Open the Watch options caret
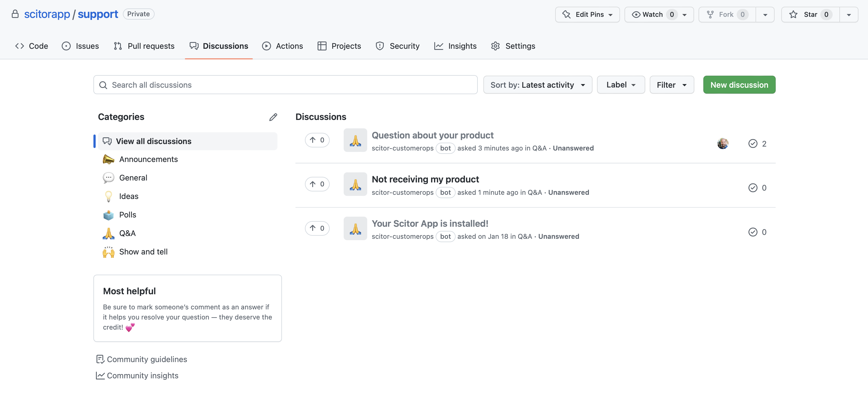868x403 pixels. click(x=684, y=15)
